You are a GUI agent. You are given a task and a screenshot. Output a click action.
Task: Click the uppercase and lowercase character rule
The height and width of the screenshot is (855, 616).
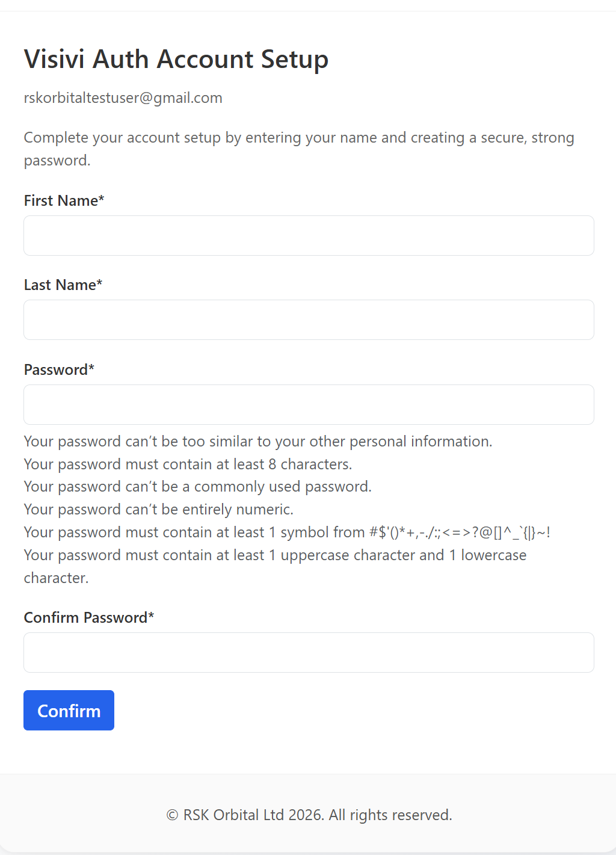click(x=275, y=566)
